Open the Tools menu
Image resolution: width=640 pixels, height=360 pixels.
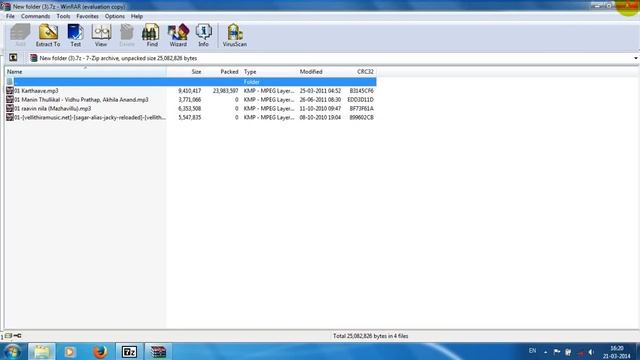point(63,16)
